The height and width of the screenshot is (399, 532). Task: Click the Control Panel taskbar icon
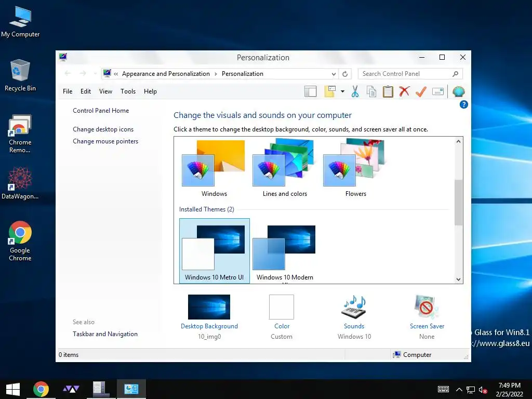131,389
